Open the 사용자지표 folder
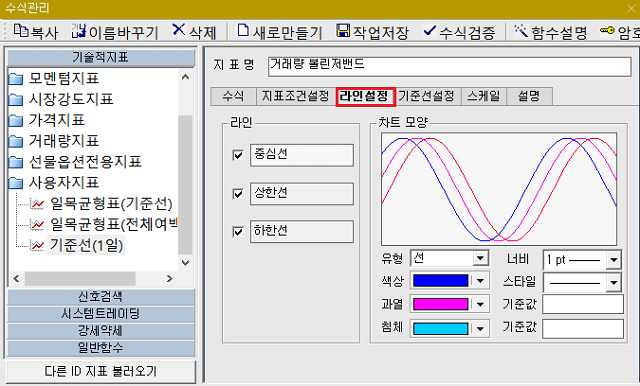The width and height of the screenshot is (640, 386). 53,183
